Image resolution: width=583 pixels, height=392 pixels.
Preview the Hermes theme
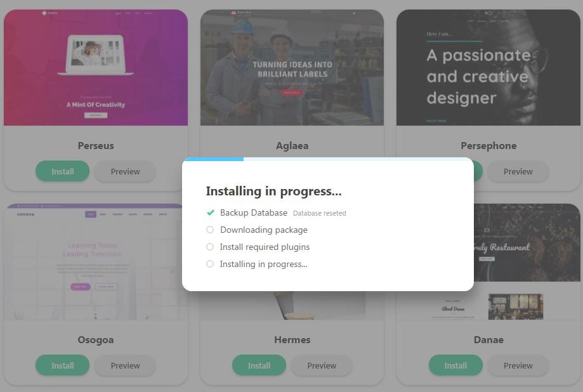pos(322,365)
